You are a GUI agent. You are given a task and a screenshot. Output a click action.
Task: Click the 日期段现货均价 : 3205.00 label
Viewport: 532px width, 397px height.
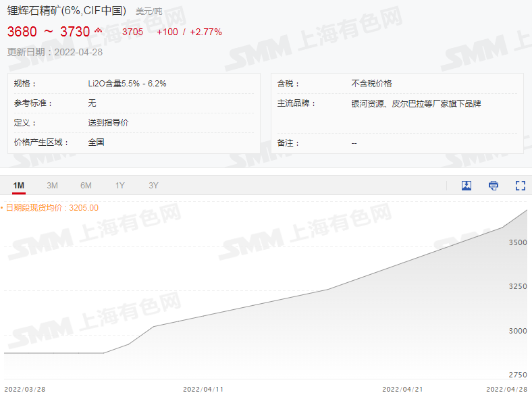[52, 208]
